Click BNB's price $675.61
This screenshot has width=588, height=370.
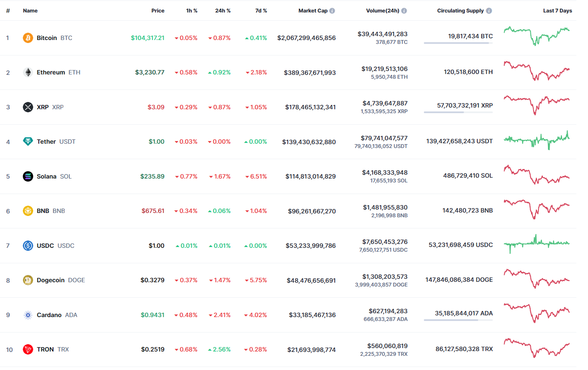click(153, 211)
